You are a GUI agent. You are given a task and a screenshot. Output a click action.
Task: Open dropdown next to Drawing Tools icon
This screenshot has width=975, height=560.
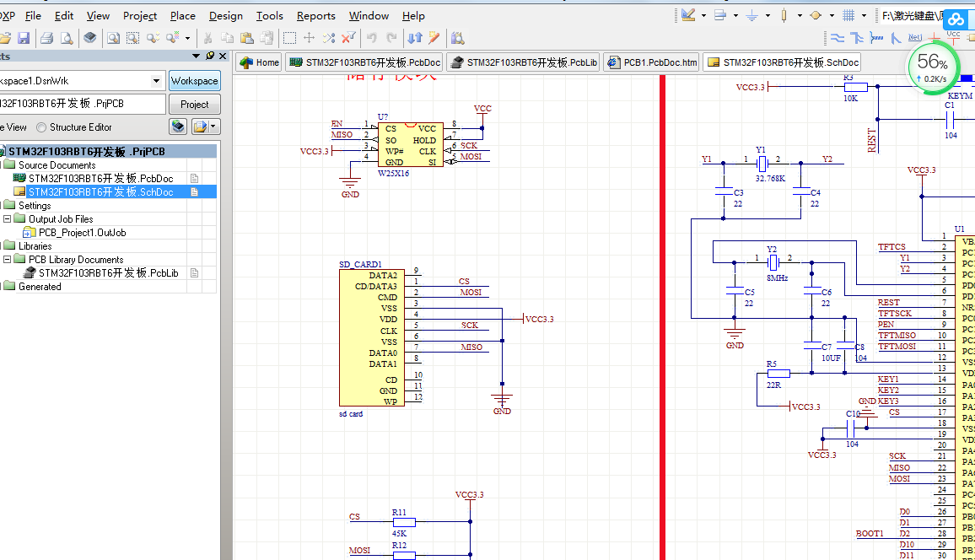(x=704, y=15)
